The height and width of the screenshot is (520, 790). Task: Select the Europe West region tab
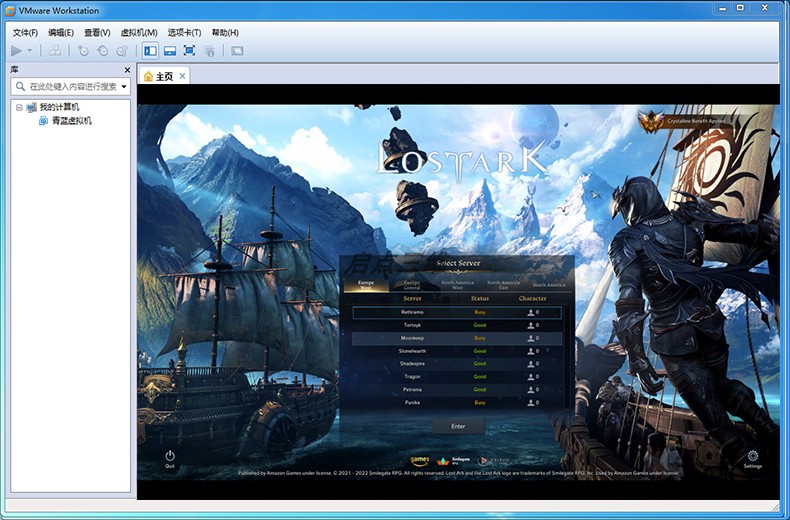[x=366, y=285]
